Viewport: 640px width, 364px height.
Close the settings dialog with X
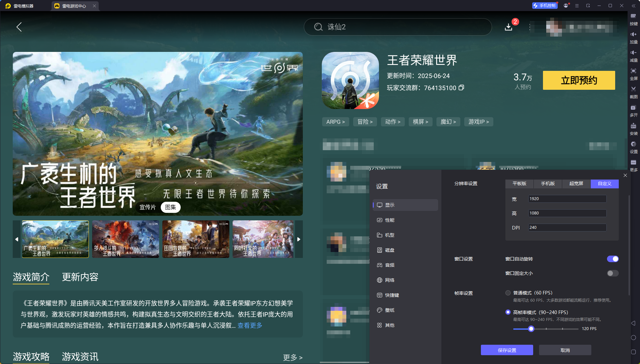[625, 175]
